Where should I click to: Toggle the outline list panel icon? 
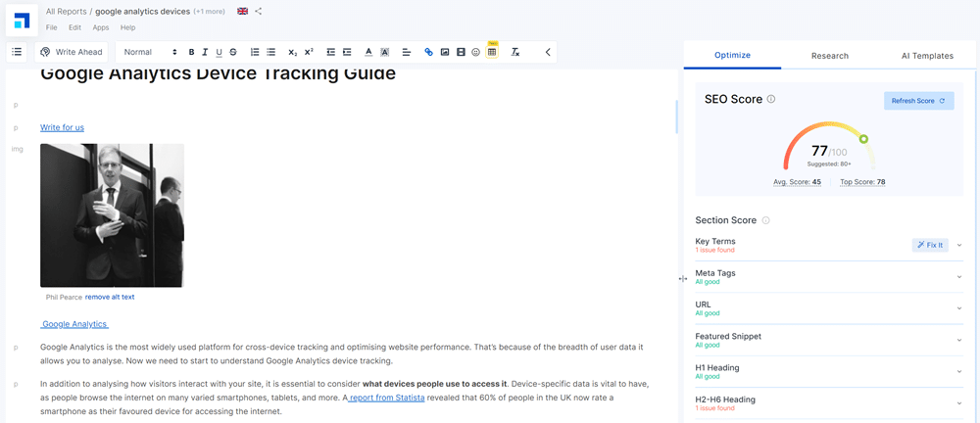17,52
